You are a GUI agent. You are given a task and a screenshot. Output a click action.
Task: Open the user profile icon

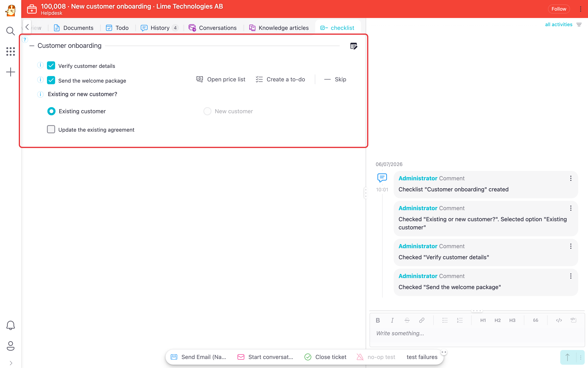(x=10, y=346)
